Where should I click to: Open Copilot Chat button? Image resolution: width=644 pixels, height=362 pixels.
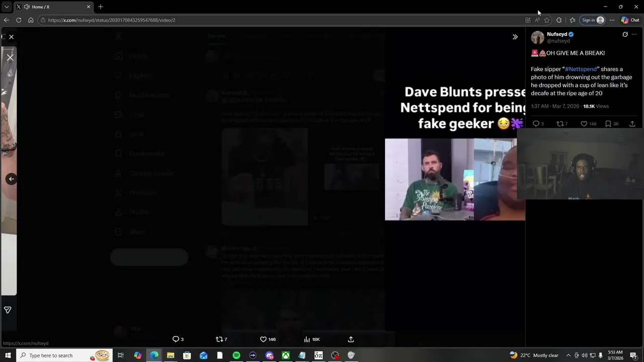pyautogui.click(x=630, y=20)
